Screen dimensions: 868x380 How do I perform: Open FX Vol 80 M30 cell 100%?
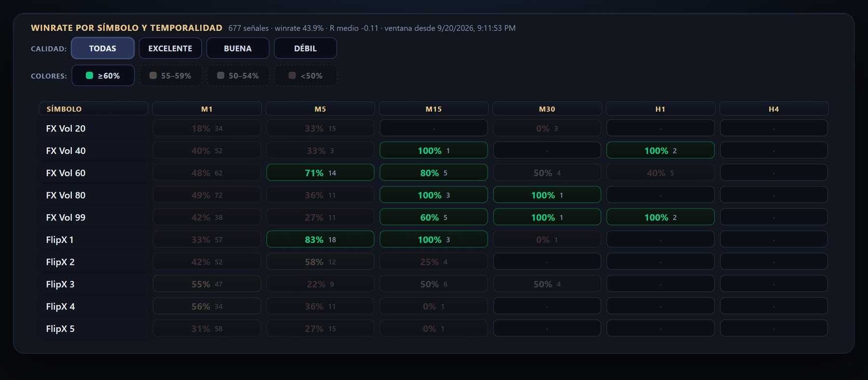click(x=547, y=195)
